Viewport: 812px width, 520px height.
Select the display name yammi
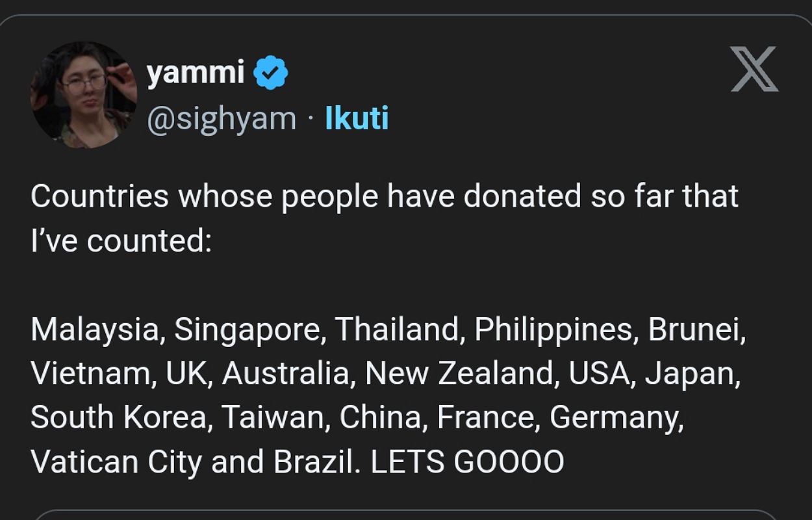195,71
